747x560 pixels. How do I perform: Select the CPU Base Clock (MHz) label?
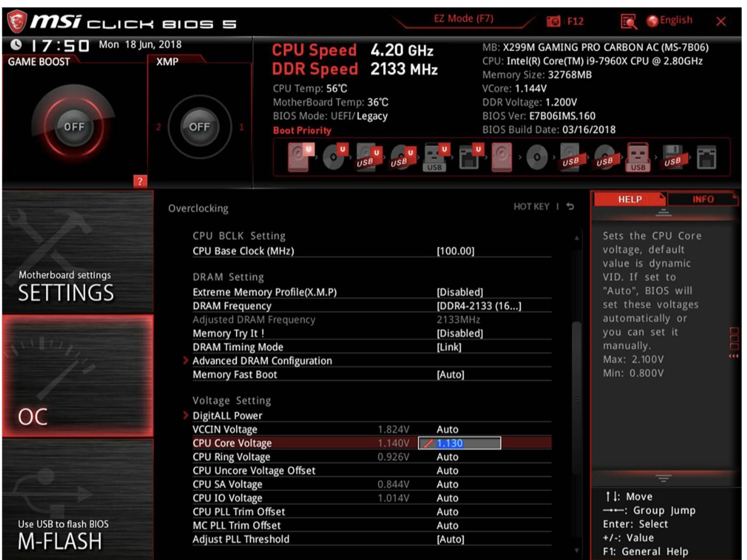point(243,251)
